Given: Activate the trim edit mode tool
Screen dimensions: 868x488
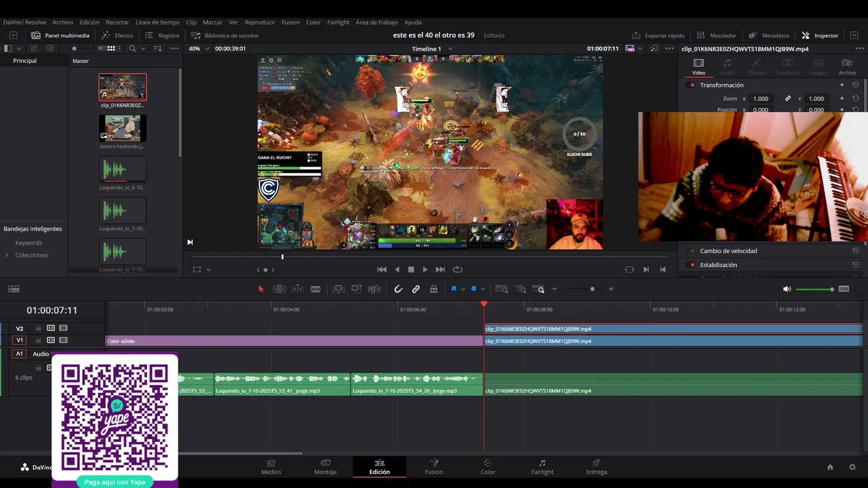Looking at the screenshot, I should (279, 289).
